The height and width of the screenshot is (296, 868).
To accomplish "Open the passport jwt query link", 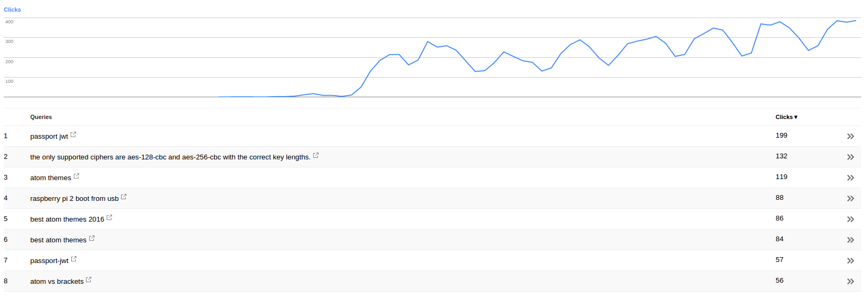I will pos(49,137).
